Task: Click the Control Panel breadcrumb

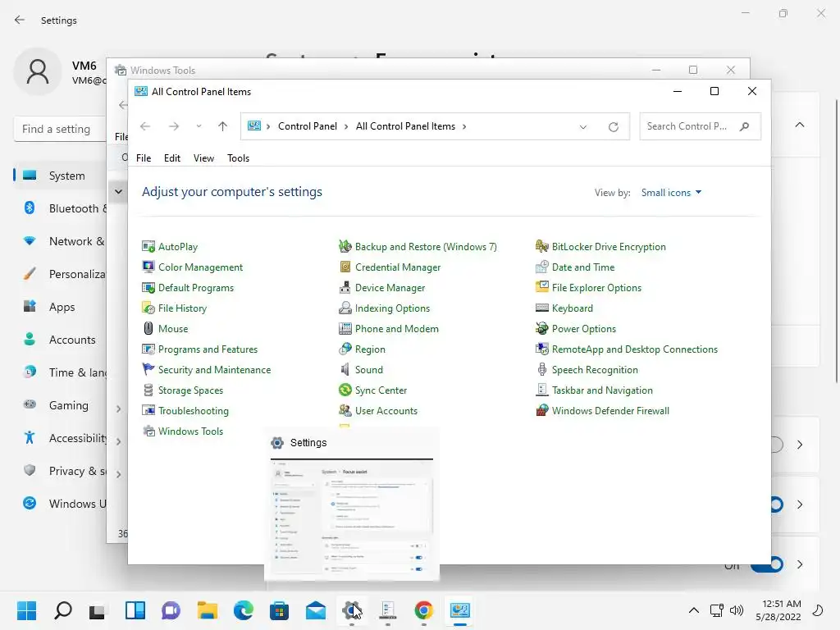Action: (308, 126)
